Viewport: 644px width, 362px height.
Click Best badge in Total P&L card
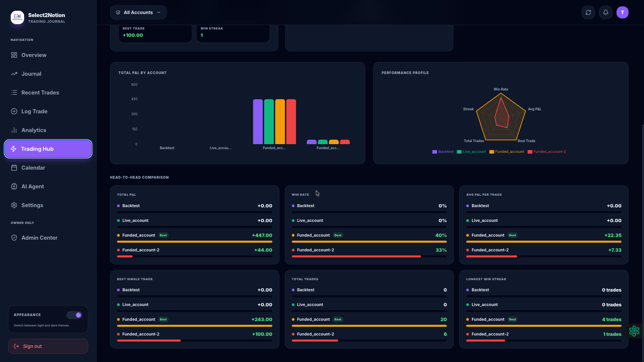click(x=163, y=235)
